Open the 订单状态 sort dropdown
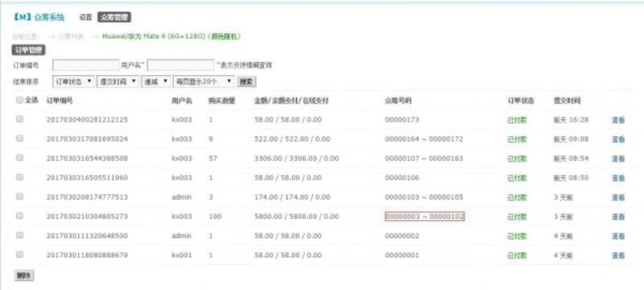Image resolution: width=644 pixels, height=290 pixels. pyautogui.click(x=74, y=81)
